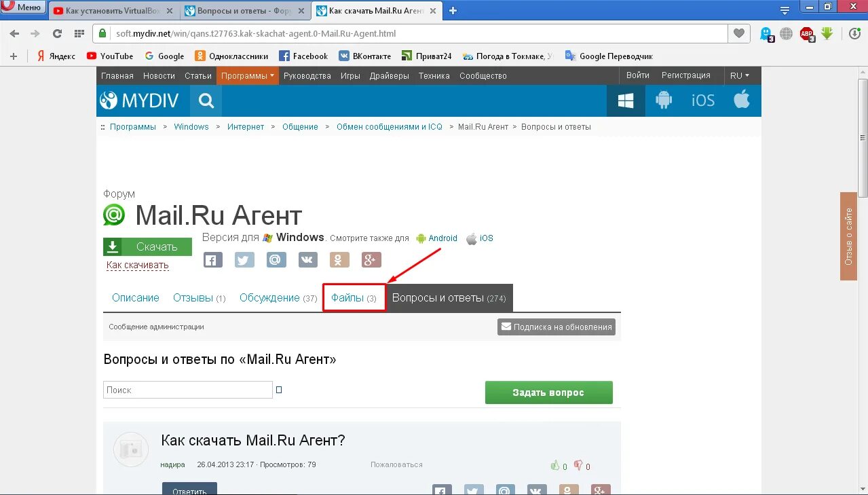868x495 pixels.
Task: Select the iOS platform in header
Action: (703, 100)
